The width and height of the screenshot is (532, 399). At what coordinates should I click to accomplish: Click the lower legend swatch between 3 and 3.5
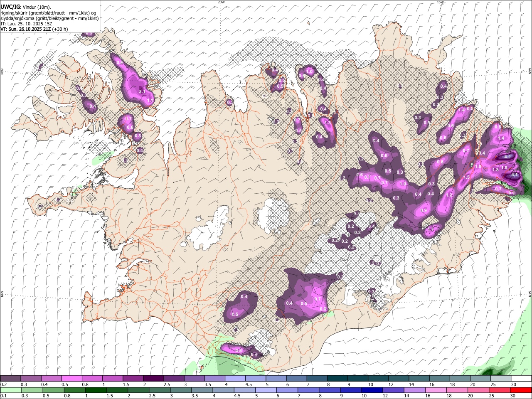pos(181,390)
